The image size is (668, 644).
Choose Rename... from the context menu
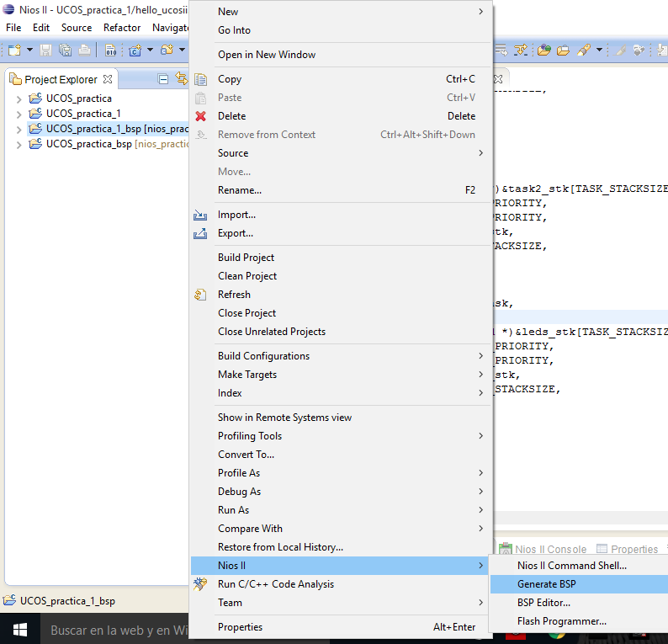[x=341, y=190]
